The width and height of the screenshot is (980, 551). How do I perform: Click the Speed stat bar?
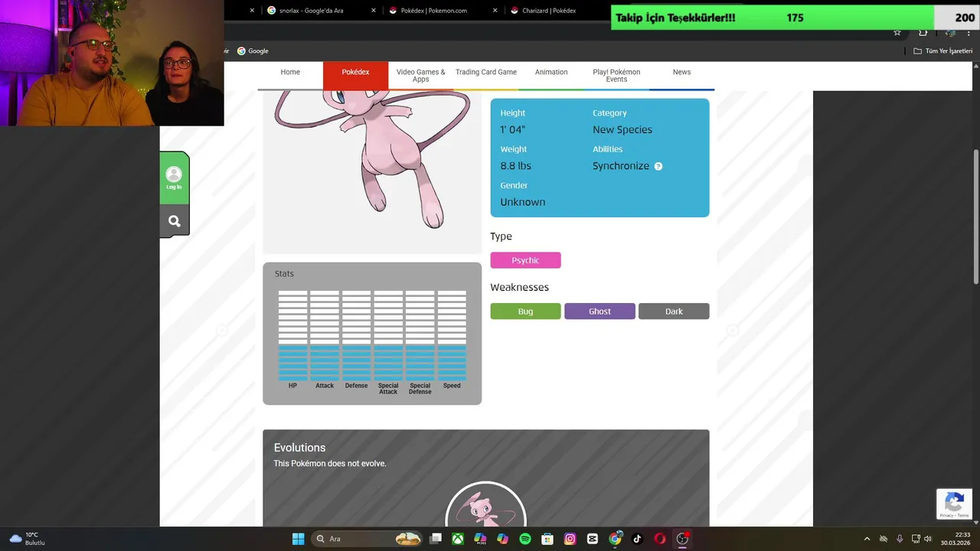452,335
